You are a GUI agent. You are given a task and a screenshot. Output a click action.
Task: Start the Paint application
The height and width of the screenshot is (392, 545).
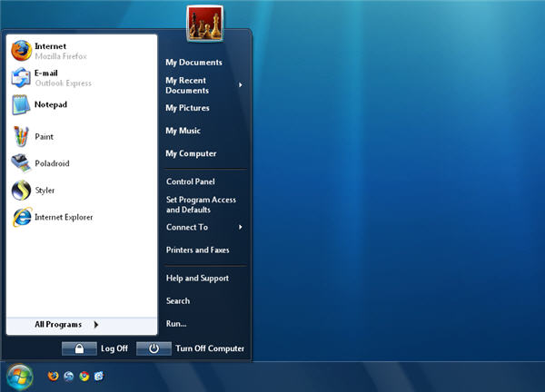click(44, 137)
